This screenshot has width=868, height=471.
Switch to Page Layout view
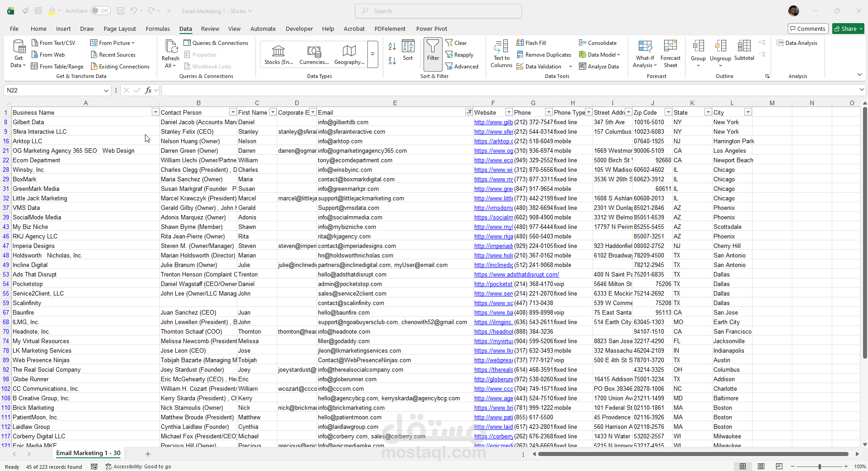pyautogui.click(x=761, y=466)
